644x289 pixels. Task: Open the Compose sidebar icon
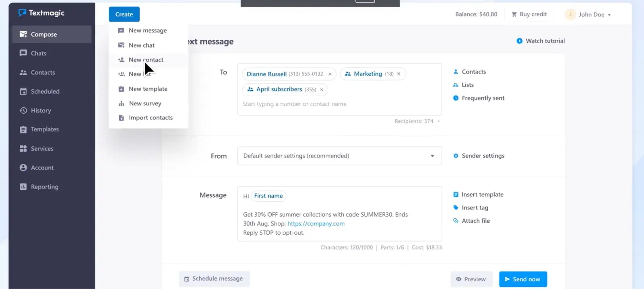23,34
